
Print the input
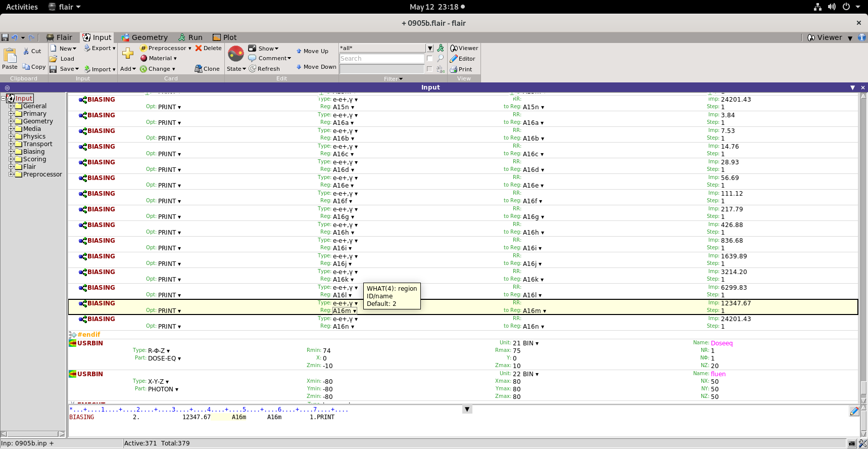[461, 69]
